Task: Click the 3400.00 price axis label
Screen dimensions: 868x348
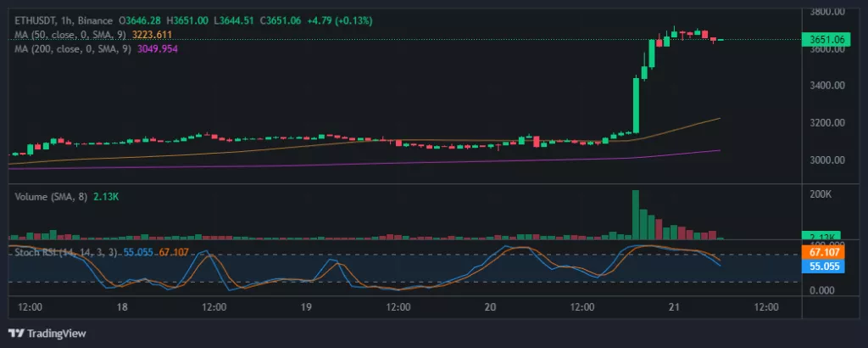Action: [828, 86]
